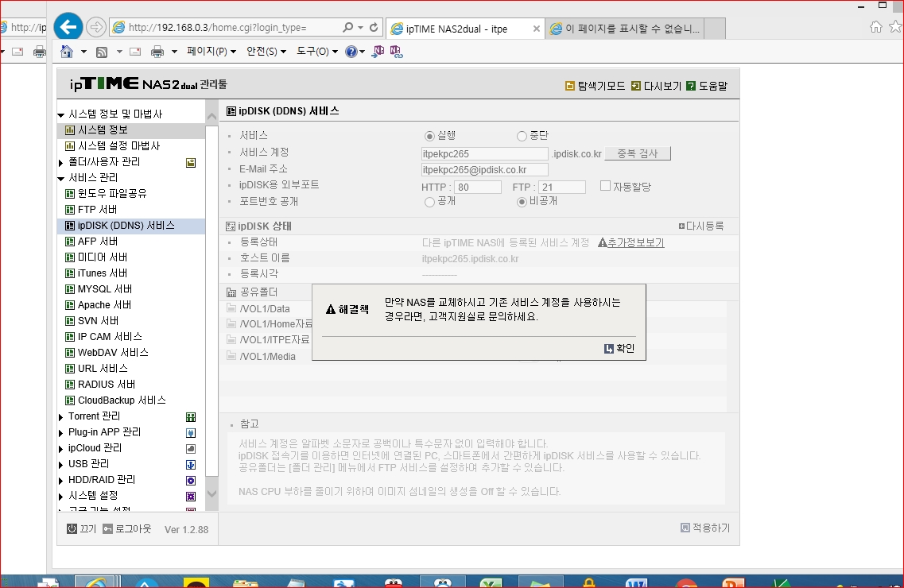
Task: Click the browser back arrow button
Action: pyautogui.click(x=68, y=26)
